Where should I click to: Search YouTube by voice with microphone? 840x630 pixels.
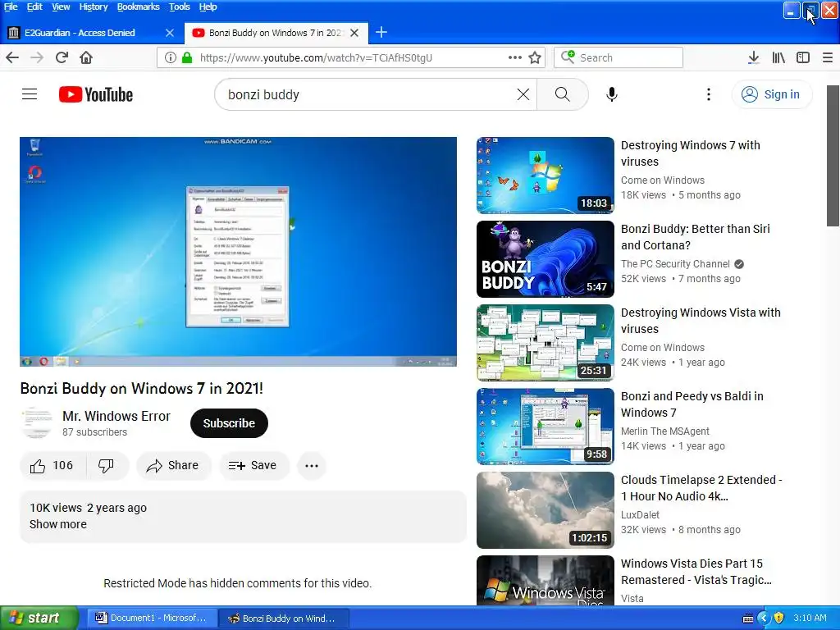click(612, 95)
